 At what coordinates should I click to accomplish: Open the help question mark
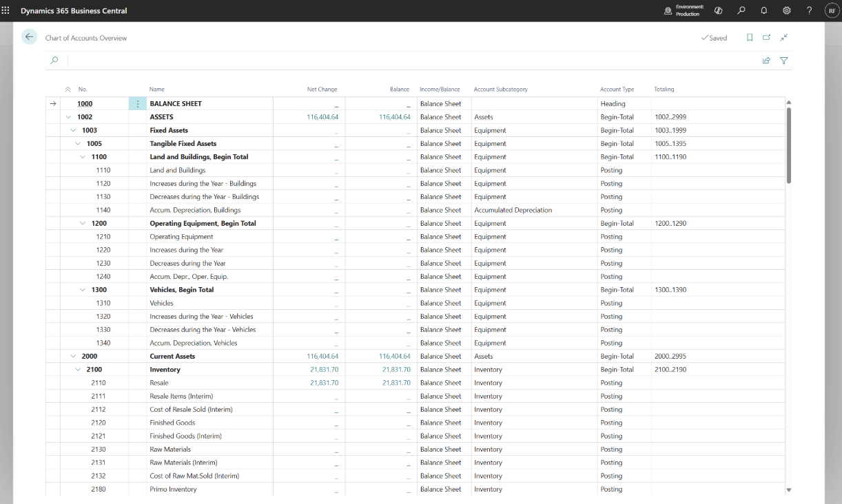tap(809, 10)
